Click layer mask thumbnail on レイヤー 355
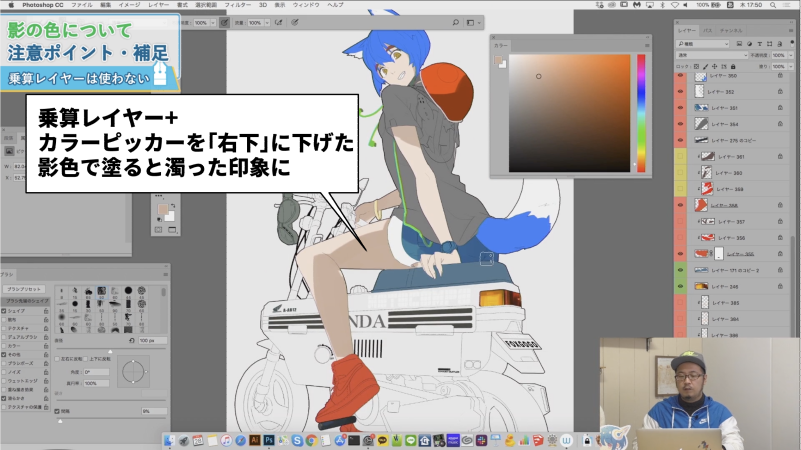The image size is (801, 450). [x=719, y=253]
